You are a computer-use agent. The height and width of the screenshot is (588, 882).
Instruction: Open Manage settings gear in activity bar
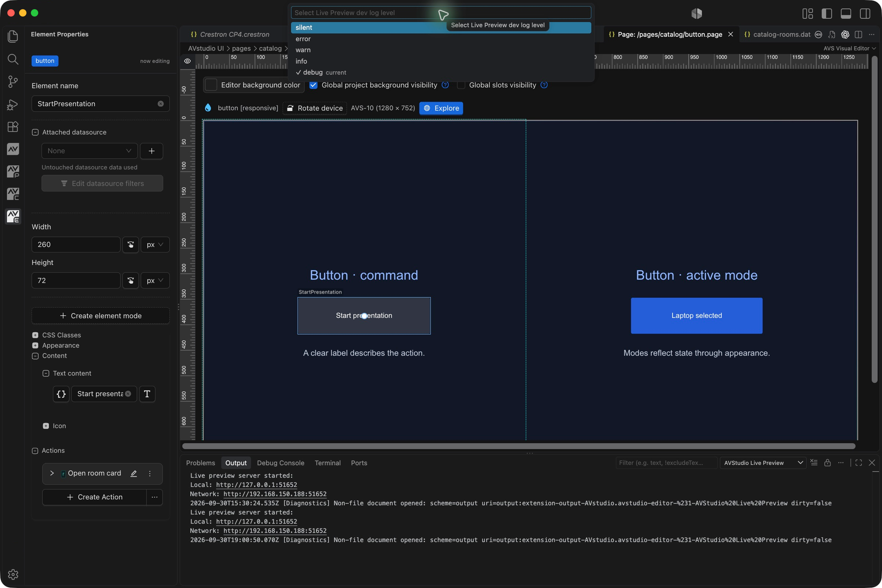tap(13, 574)
